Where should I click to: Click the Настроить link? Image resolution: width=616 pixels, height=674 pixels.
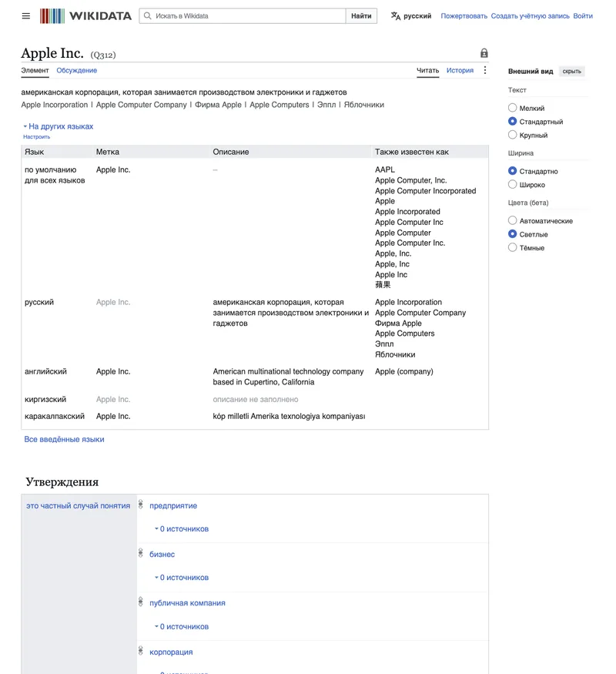click(36, 136)
